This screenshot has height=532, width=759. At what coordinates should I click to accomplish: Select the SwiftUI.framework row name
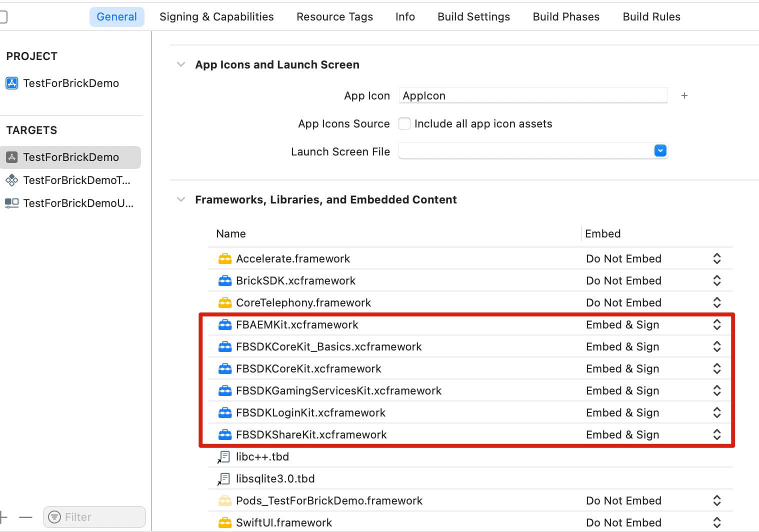pyautogui.click(x=284, y=522)
